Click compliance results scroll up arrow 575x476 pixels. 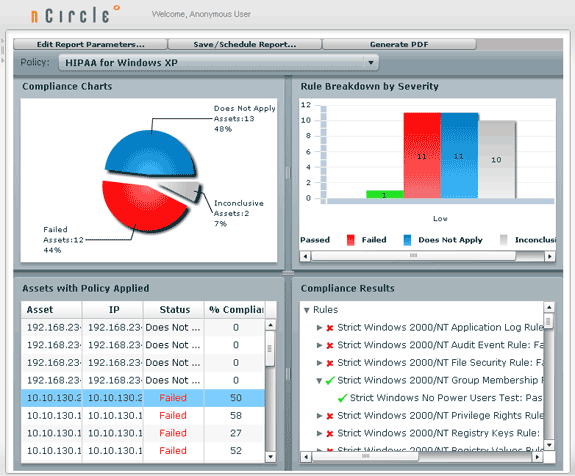click(549, 307)
